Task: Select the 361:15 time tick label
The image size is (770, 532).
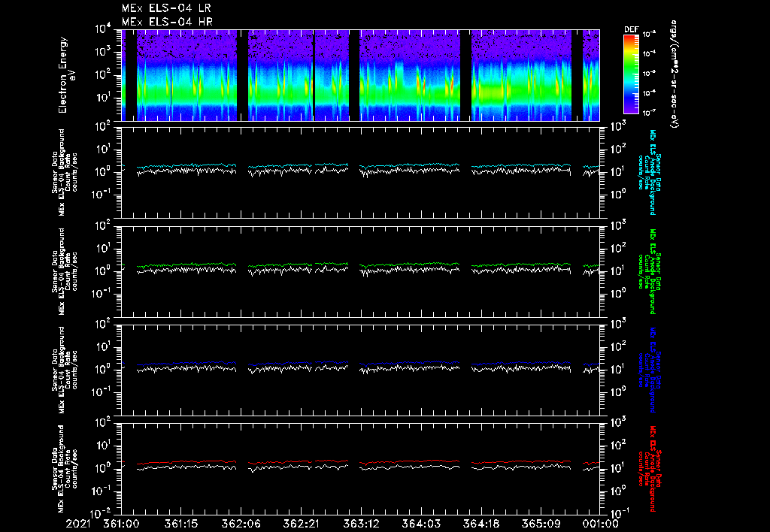Action: click(x=181, y=522)
